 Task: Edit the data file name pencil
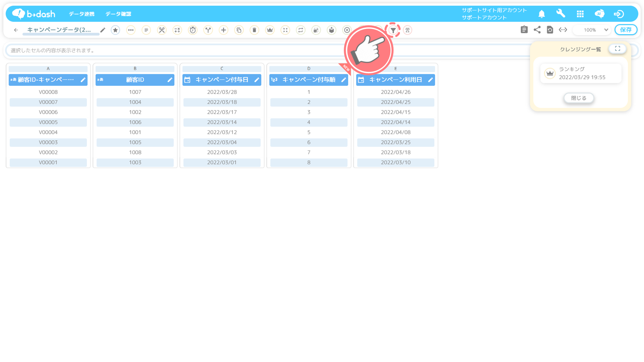(103, 30)
